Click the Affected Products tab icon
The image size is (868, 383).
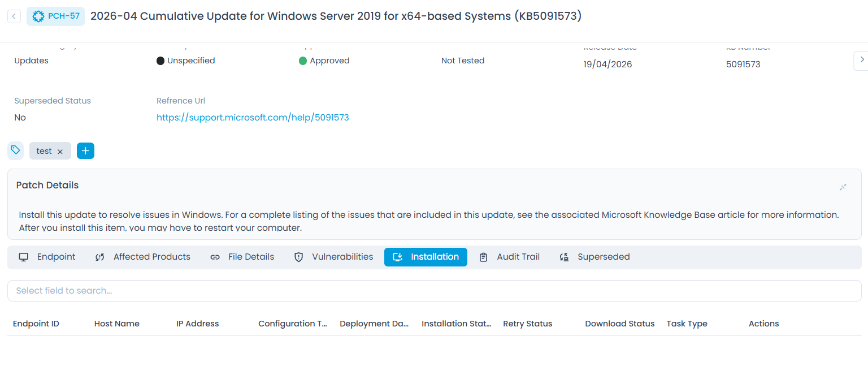(100, 257)
